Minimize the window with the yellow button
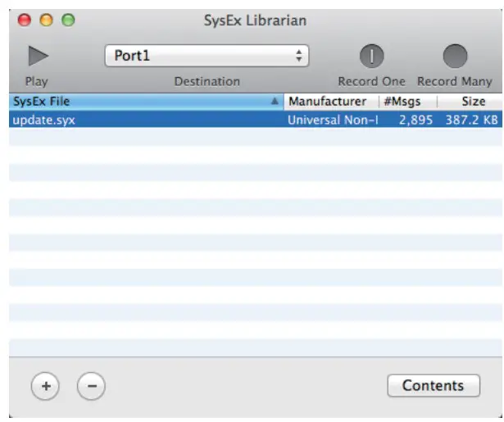Viewport: 504px width, 422px height. pyautogui.click(x=46, y=20)
